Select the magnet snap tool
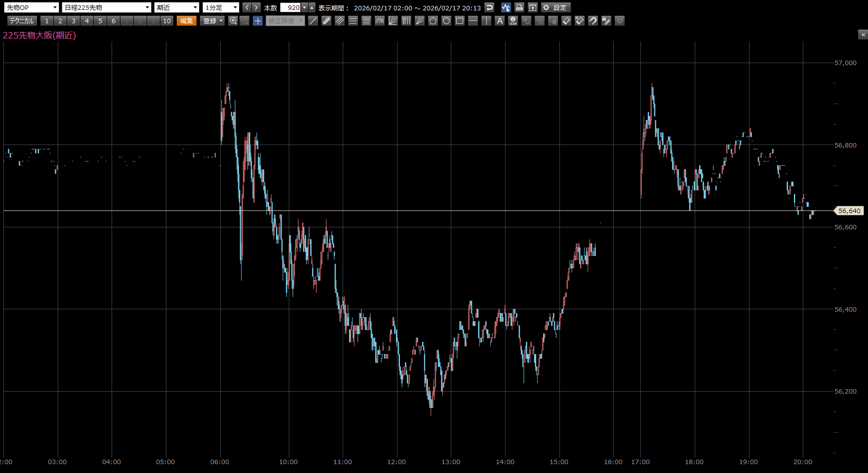This screenshot has height=473, width=868. point(593,21)
